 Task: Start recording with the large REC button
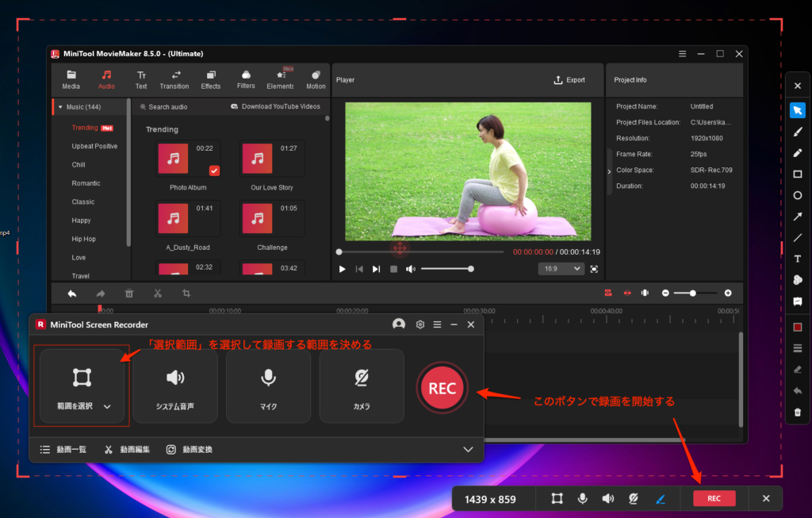tap(442, 388)
